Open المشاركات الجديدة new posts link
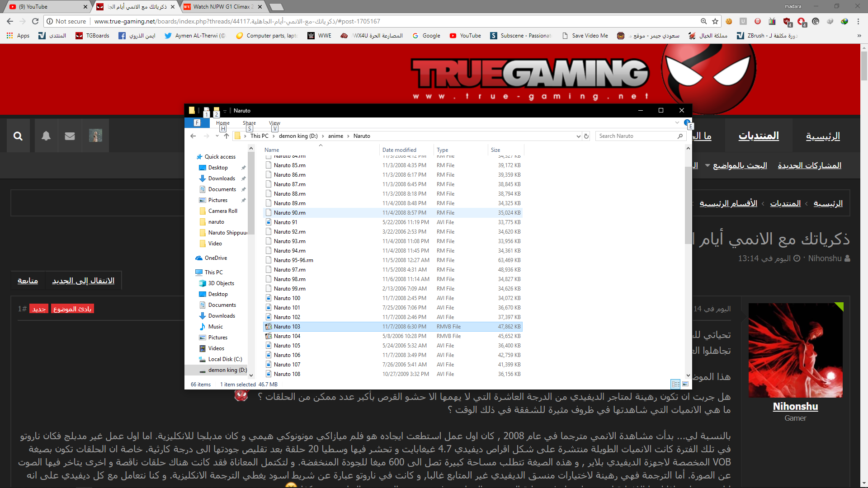 [809, 166]
